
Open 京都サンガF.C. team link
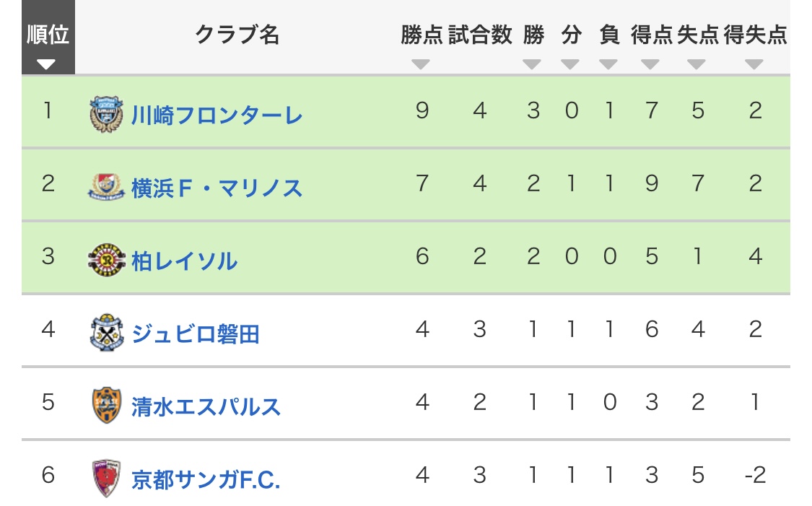(206, 479)
